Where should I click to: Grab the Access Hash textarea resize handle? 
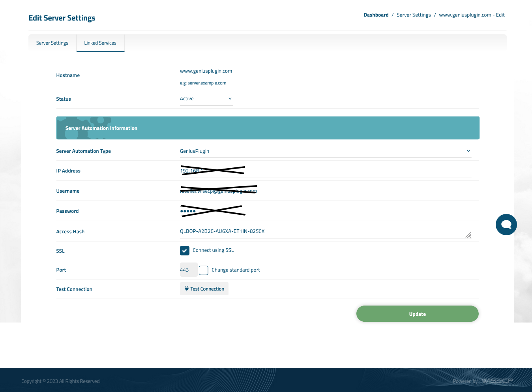coord(468,235)
